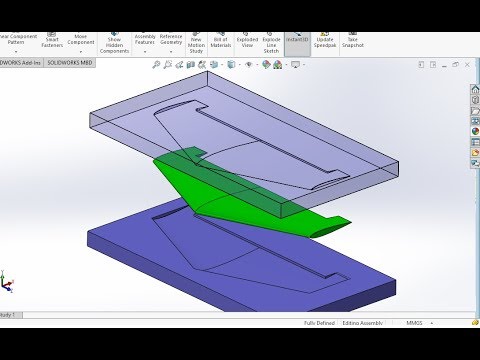This screenshot has width=480, height=360.
Task: Open File Explorer folder icon in task pane
Action: point(475,110)
